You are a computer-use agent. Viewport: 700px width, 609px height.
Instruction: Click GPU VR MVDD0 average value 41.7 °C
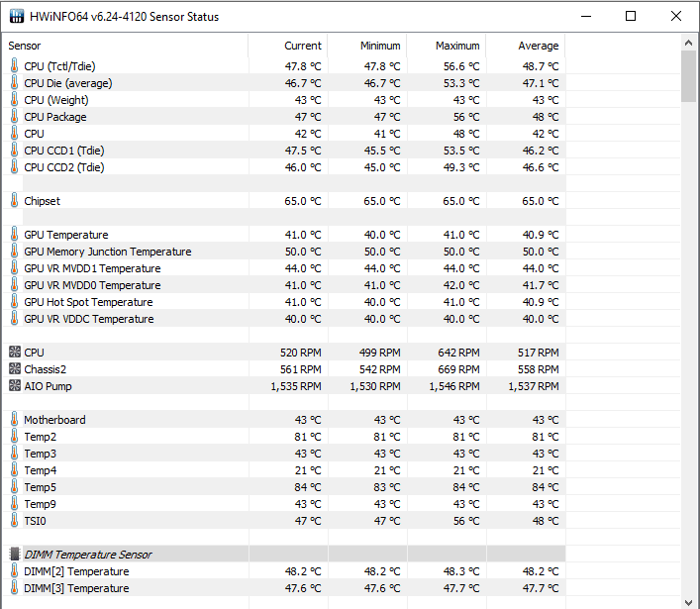541,285
